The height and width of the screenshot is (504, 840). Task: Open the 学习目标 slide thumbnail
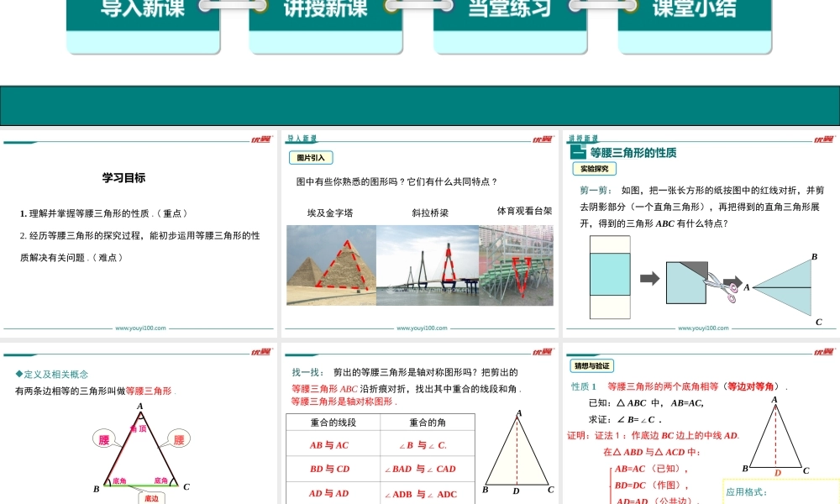[x=139, y=234]
